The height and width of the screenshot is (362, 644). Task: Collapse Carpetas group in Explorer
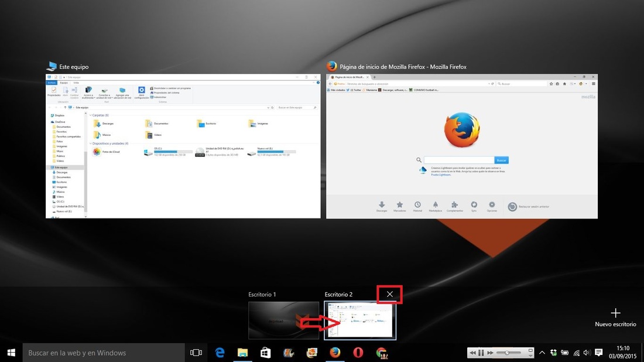90,115
